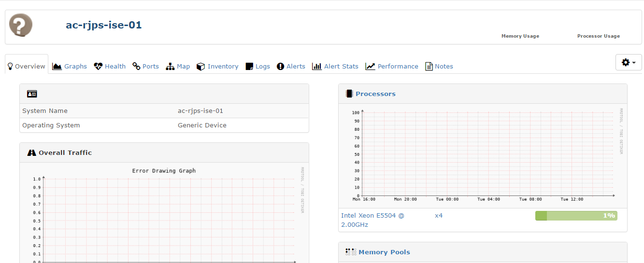Open the Alert Stats tab
This screenshot has width=644, height=263.
point(335,66)
